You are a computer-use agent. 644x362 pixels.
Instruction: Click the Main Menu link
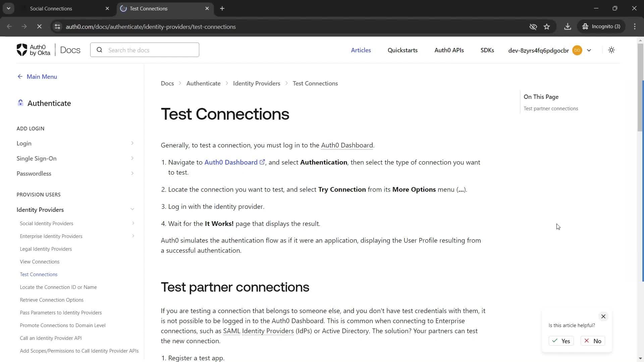click(42, 77)
